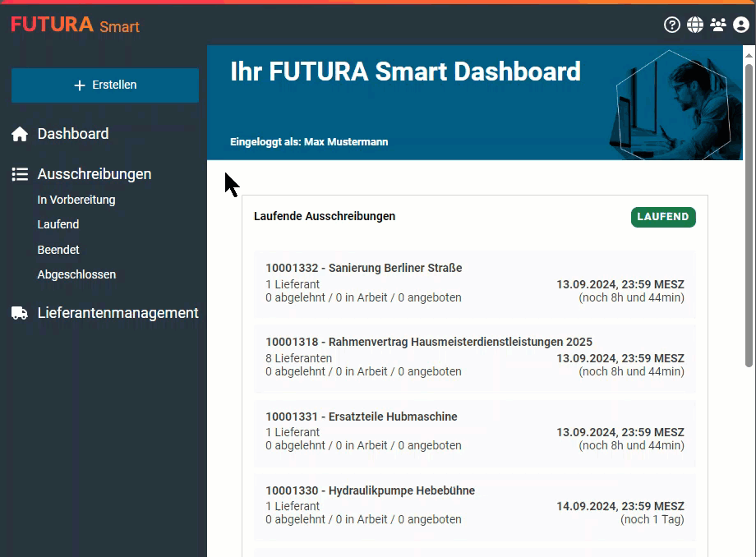
Task: Go to Laufend tenders in the sidebar
Action: point(58,224)
